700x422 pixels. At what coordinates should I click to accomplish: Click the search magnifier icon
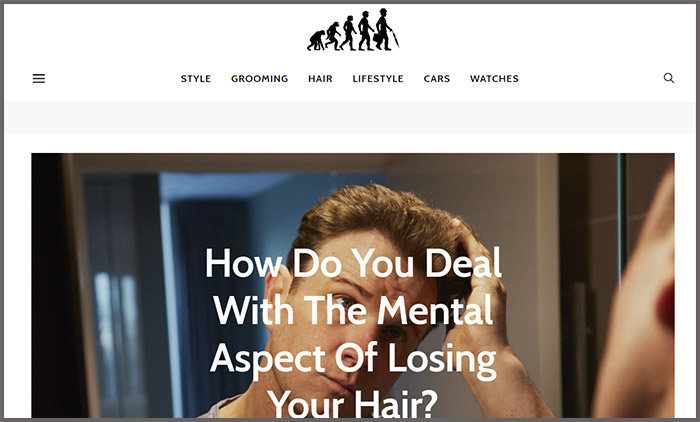coord(668,78)
